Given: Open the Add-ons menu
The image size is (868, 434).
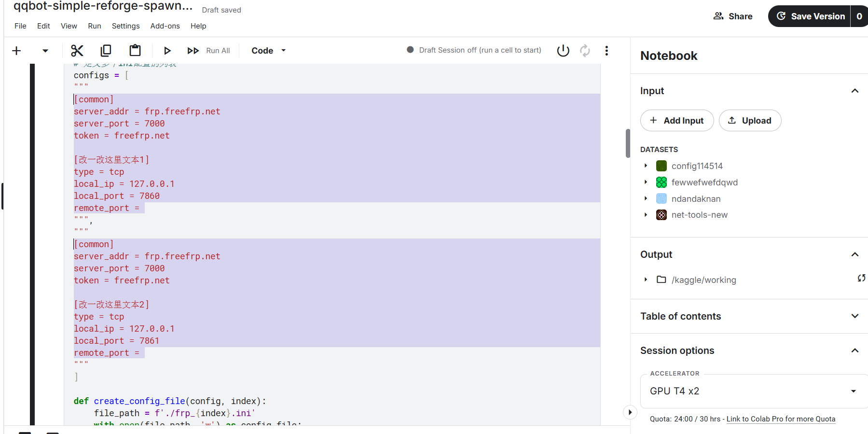Looking at the screenshot, I should [165, 26].
